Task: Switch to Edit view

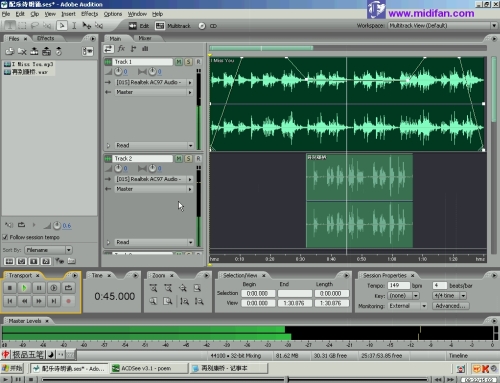Action: pyautogui.click(x=139, y=26)
